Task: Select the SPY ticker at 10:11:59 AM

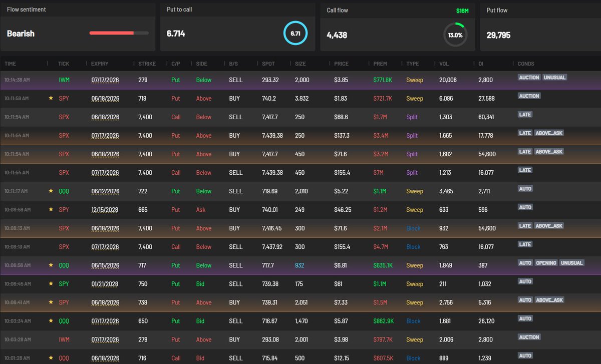Action: (x=64, y=99)
